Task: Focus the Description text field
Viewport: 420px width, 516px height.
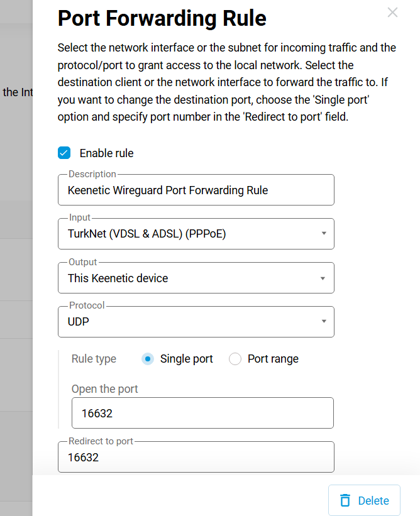Action: coord(196,190)
